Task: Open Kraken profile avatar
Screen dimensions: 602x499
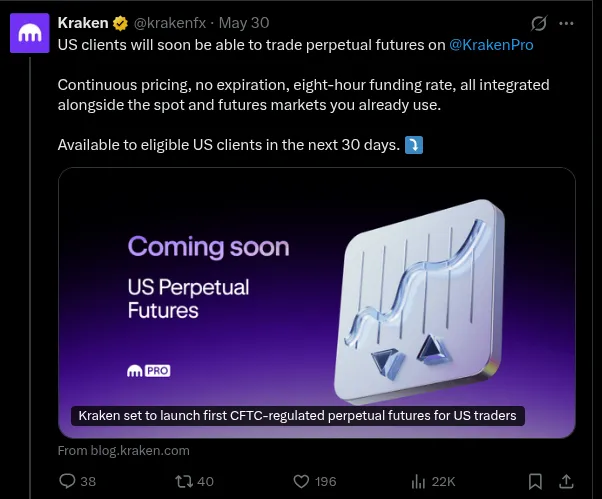Action: click(30, 33)
